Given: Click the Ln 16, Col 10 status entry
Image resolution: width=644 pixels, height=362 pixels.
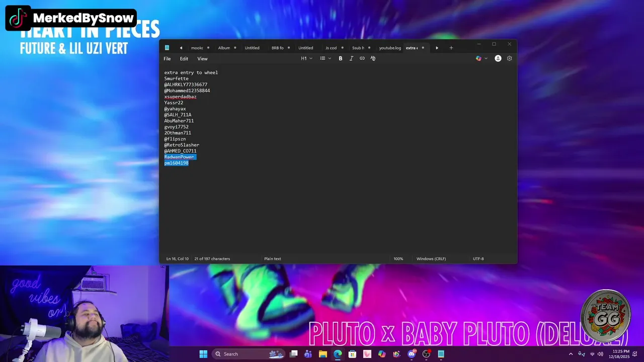Looking at the screenshot, I should pos(177,259).
